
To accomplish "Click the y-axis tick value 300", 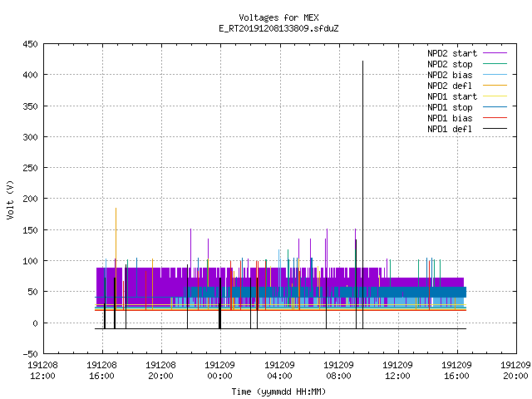I will 30,137.
